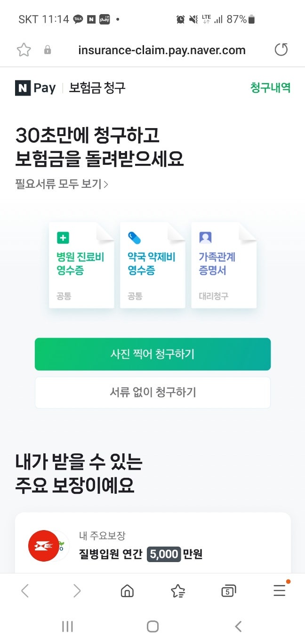Image resolution: width=305 pixels, height=644 pixels.
Task: Go back using left chevron arrow
Action: coord(25,591)
